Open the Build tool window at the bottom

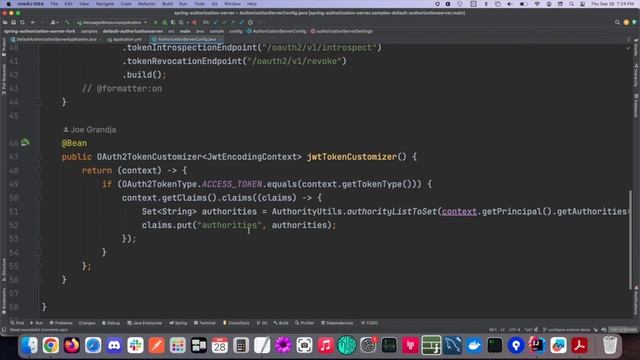[281, 323]
